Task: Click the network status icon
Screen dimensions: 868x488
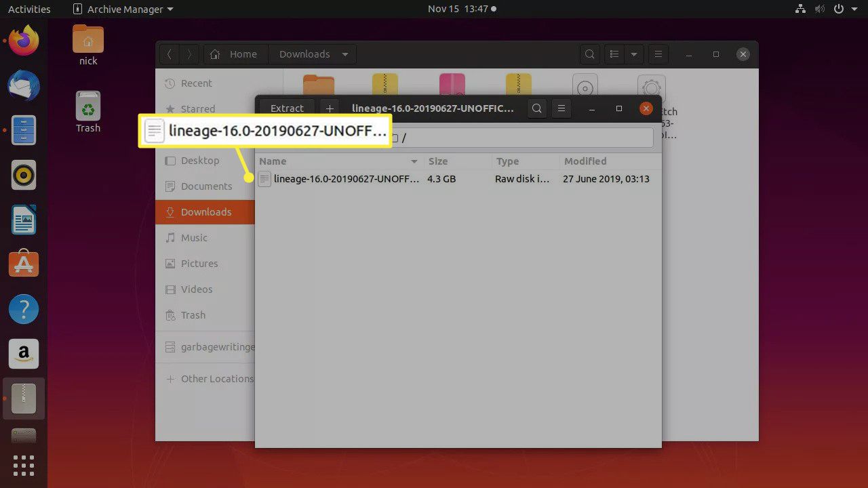Action: tap(801, 9)
